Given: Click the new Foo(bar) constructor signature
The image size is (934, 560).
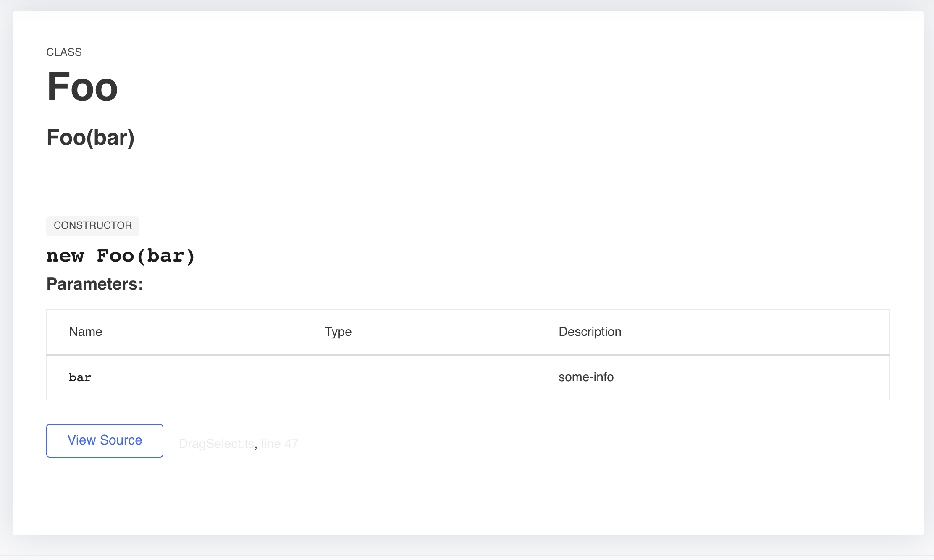Looking at the screenshot, I should (x=121, y=256).
